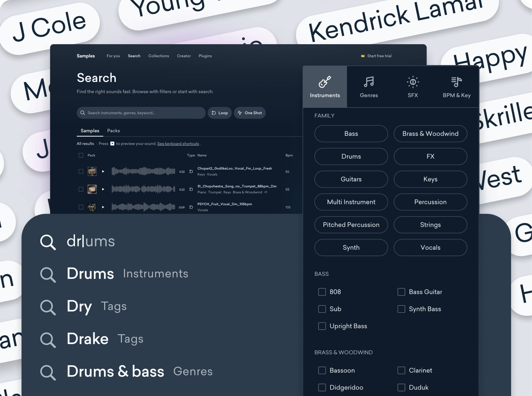Viewport: 532px width, 396px height.
Task: Click pack thumbnail of Chopart2_GodlikeLoo row
Action: tap(92, 171)
